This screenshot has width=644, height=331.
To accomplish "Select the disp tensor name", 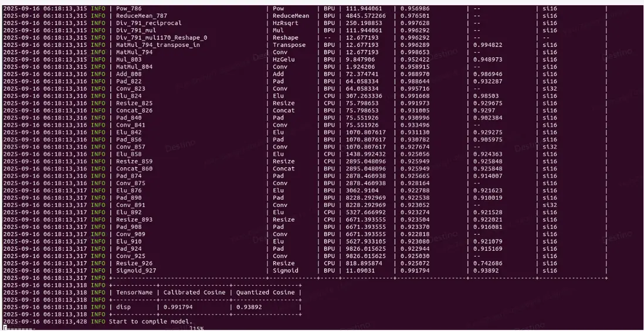I will point(124,307).
